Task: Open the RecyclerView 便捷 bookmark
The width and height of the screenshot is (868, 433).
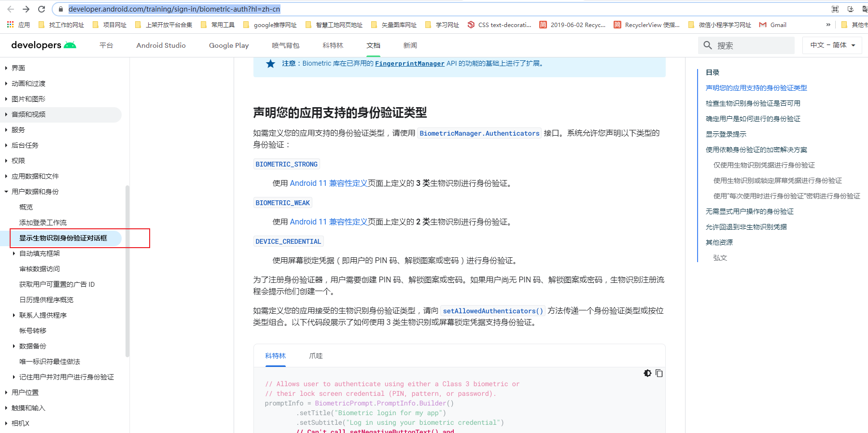Action: tap(647, 25)
